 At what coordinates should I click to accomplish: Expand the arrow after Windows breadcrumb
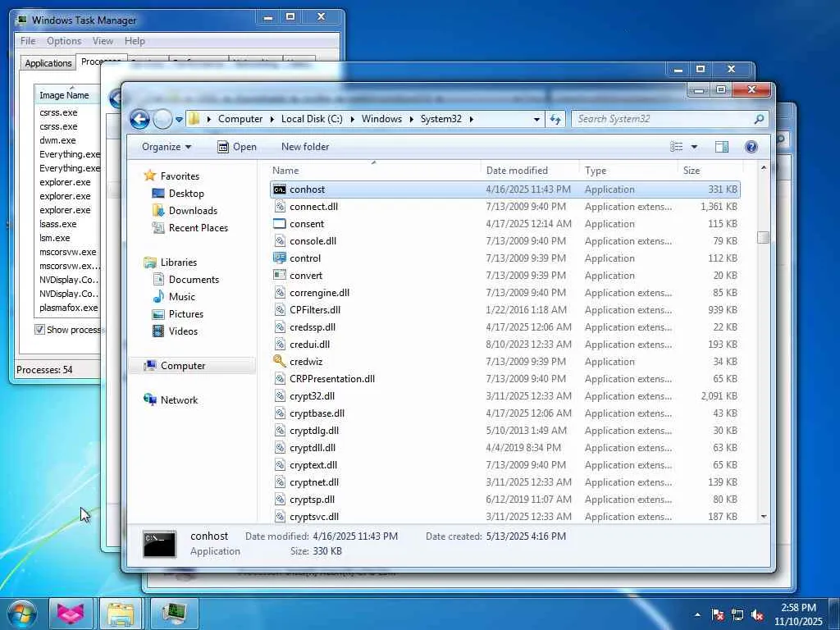click(x=412, y=119)
